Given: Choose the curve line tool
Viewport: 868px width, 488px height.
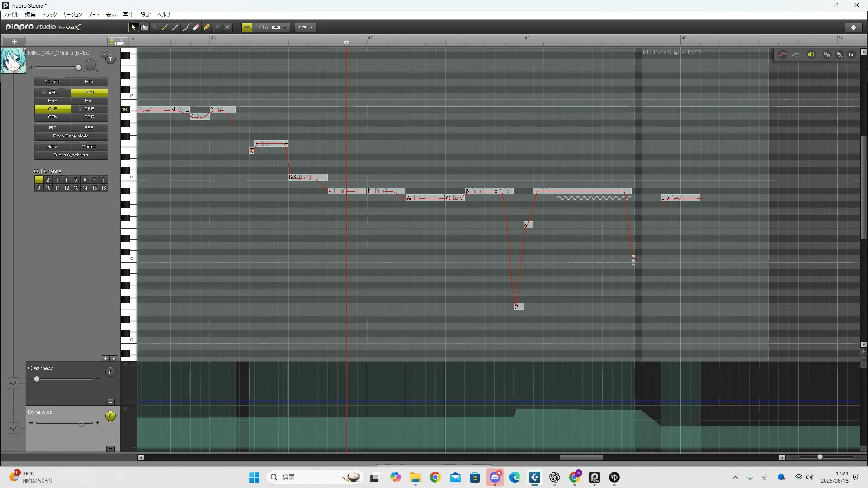Looking at the screenshot, I should [185, 28].
